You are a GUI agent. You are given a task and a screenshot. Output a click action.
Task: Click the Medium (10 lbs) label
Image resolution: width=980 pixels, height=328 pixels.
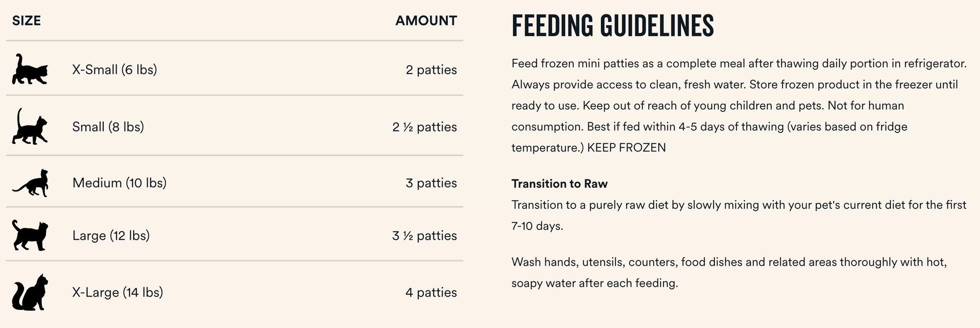tap(120, 183)
